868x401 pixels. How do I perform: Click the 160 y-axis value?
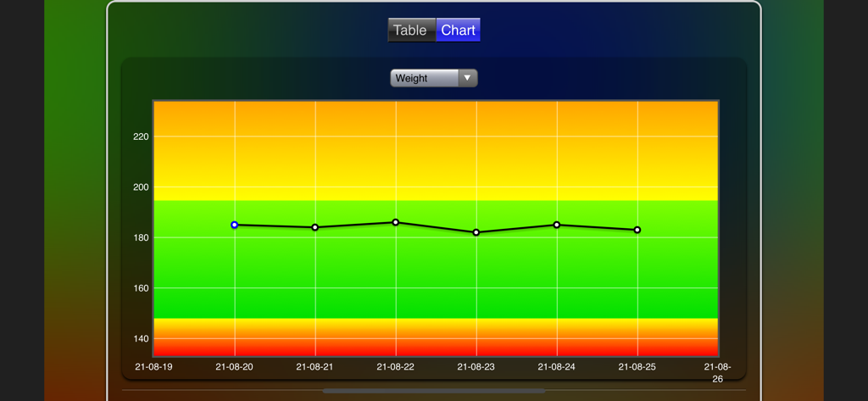141,288
